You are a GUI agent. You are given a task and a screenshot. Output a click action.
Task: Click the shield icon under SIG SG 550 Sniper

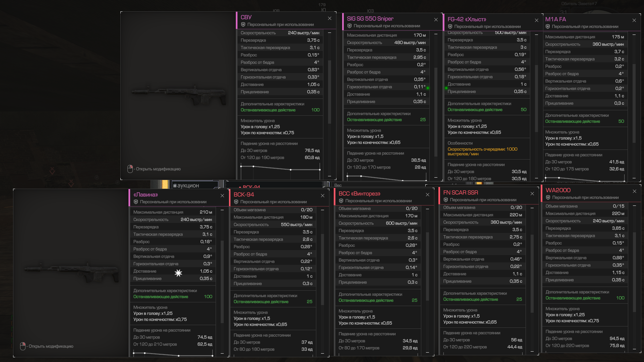tap(350, 26)
